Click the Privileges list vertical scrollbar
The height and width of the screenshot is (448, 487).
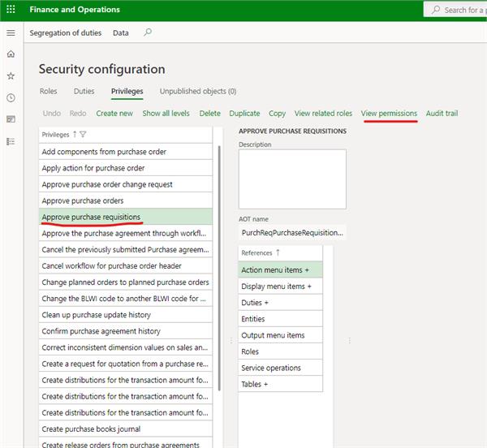219,269
